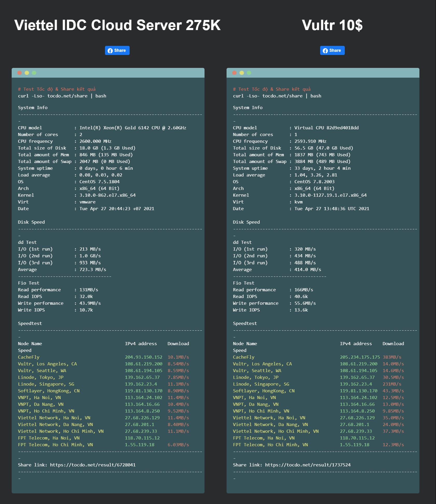
Task: Click the red dot in Vultr terminal titlebar
Action: tap(234, 73)
